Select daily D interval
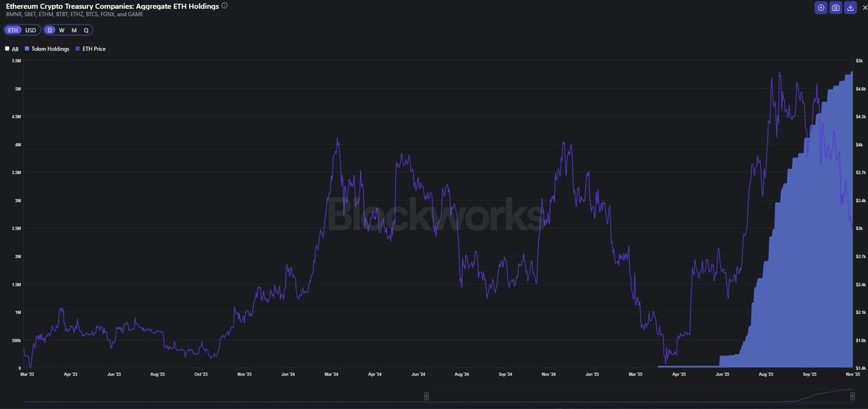 click(x=50, y=30)
